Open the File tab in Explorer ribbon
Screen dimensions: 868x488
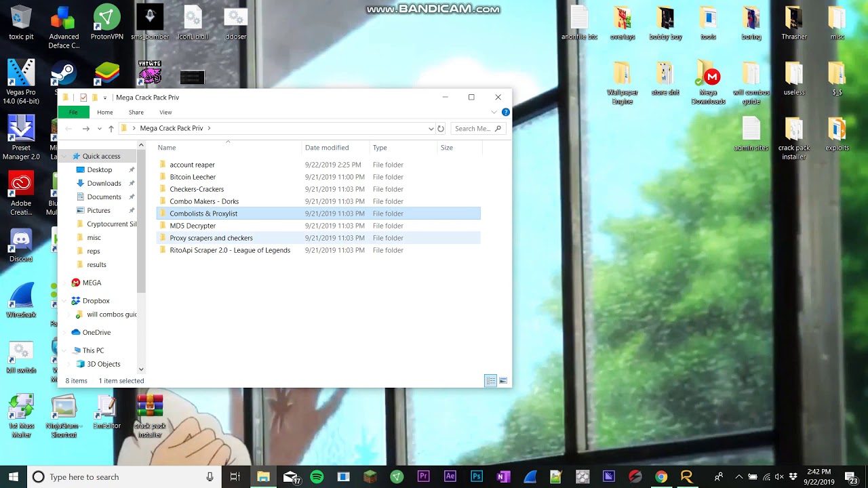click(x=73, y=113)
